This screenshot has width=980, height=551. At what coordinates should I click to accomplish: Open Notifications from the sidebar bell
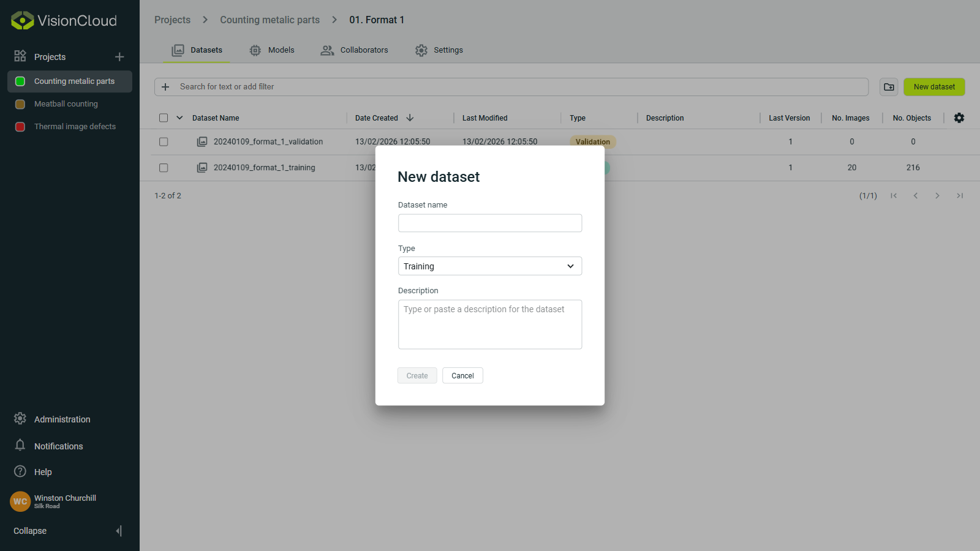20,446
